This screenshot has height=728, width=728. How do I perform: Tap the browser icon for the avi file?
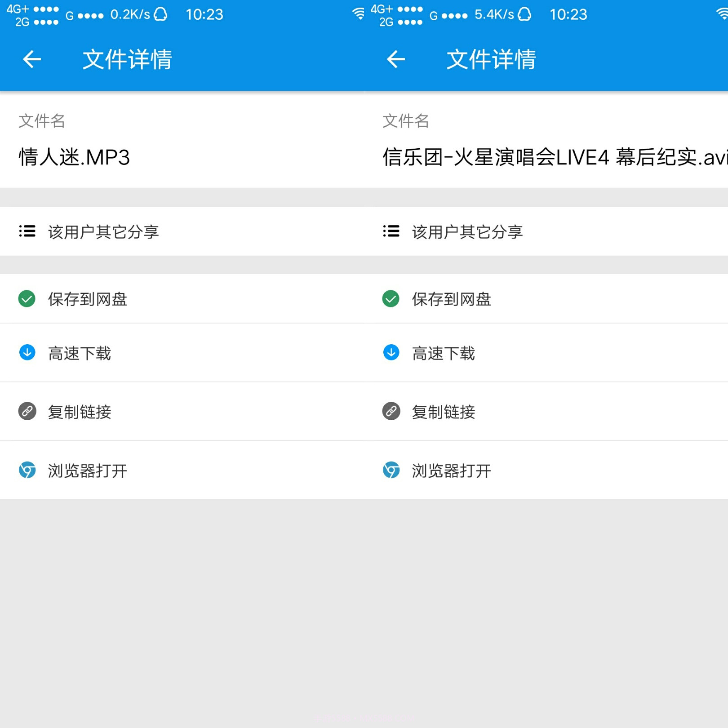(x=391, y=470)
